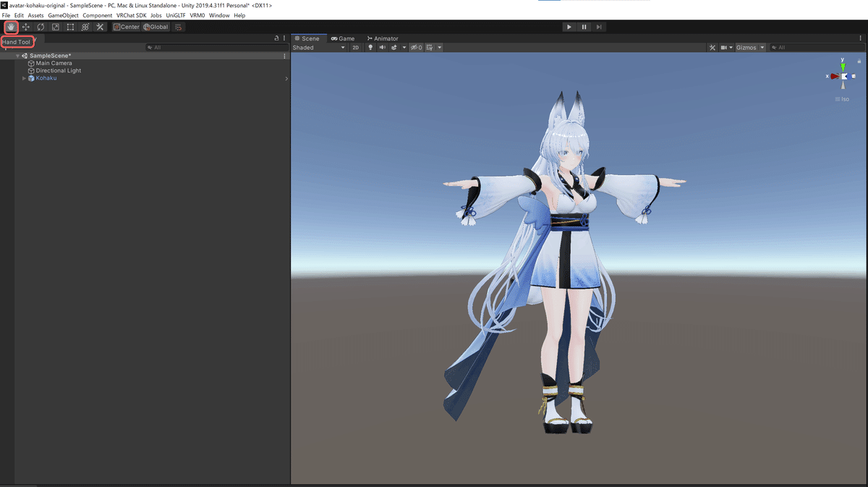Open scene camera settings
This screenshot has height=487, width=868.
click(726, 48)
